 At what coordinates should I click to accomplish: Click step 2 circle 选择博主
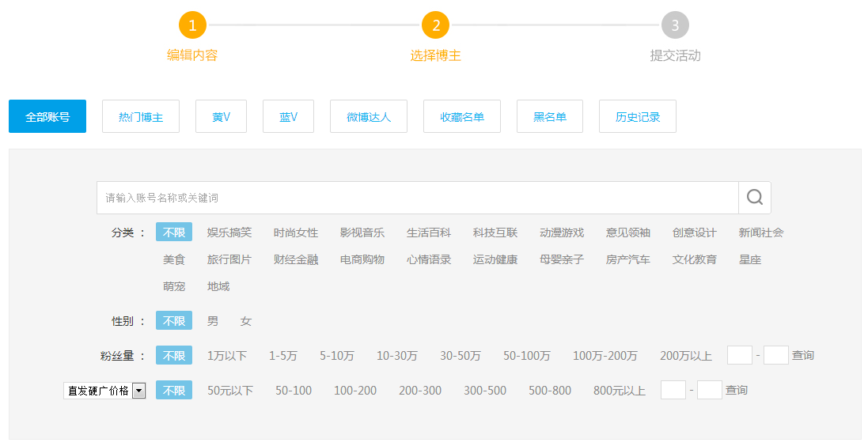point(435,25)
